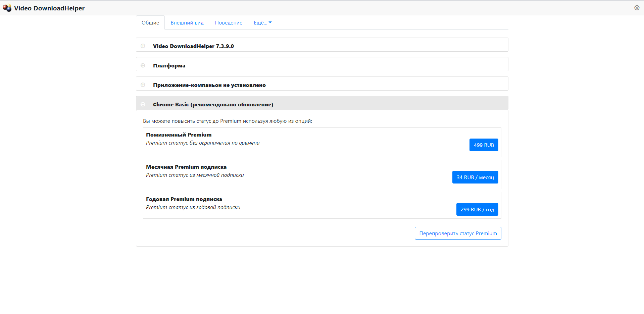Screen dimensions: 644x314
Task: Click the 'Вы можете повысить статус' text
Action: click(228, 121)
